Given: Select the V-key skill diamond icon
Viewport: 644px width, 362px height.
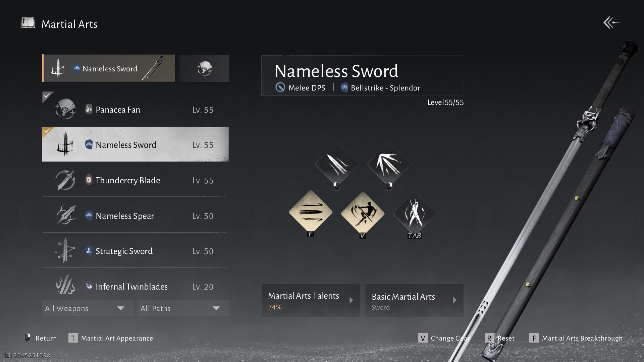Looking at the screenshot, I should tap(363, 213).
